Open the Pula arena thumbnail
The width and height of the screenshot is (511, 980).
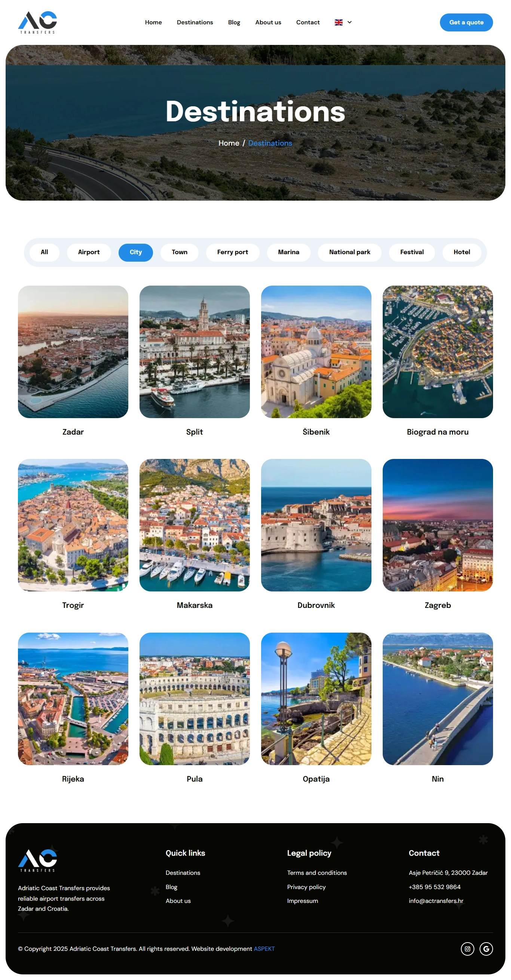coord(194,699)
